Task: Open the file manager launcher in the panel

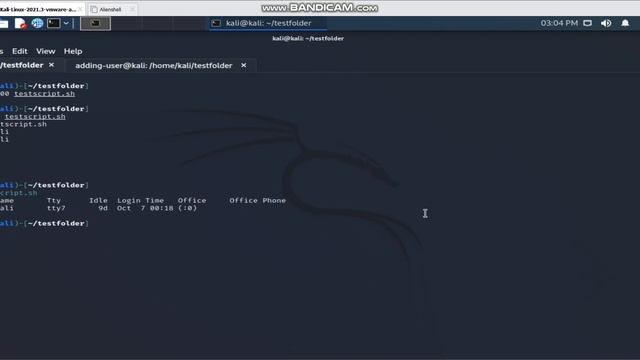Action: [4, 24]
